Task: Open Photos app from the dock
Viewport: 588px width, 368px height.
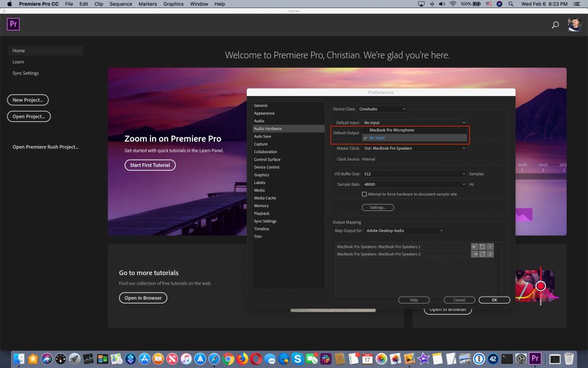Action: [381, 359]
